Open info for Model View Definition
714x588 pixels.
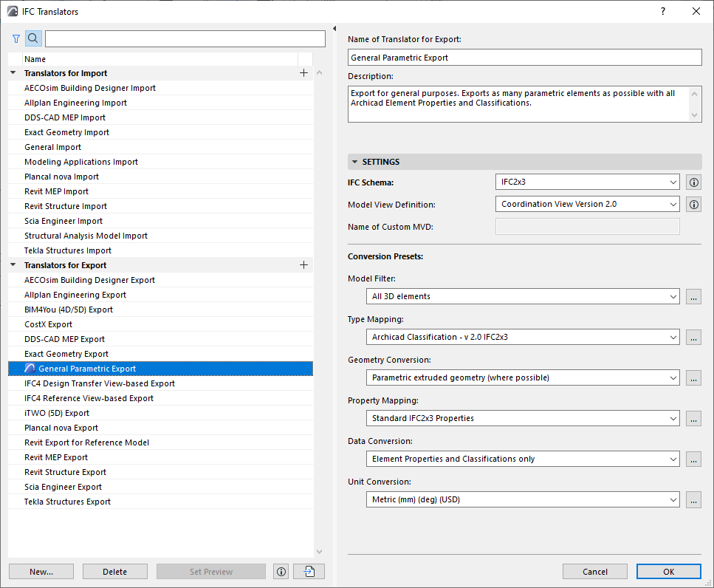click(693, 205)
